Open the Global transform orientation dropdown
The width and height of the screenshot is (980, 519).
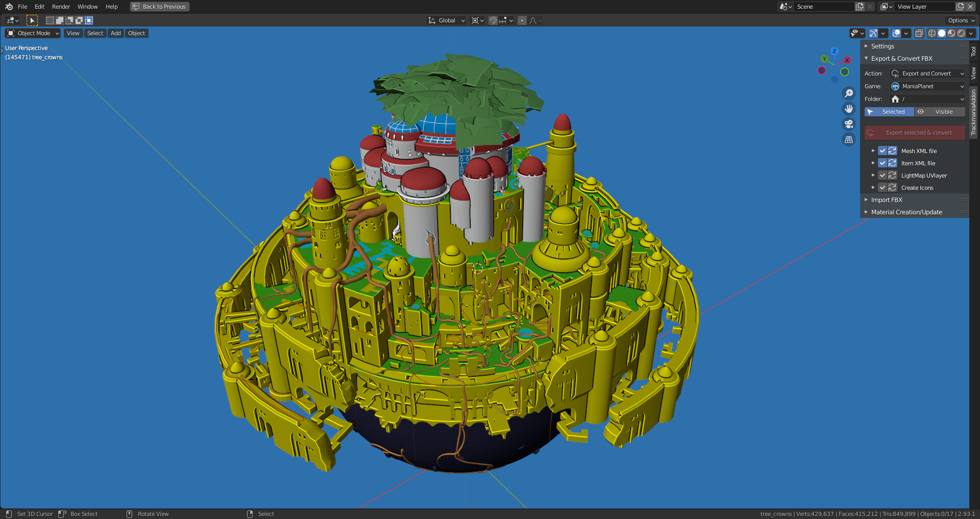coord(446,20)
